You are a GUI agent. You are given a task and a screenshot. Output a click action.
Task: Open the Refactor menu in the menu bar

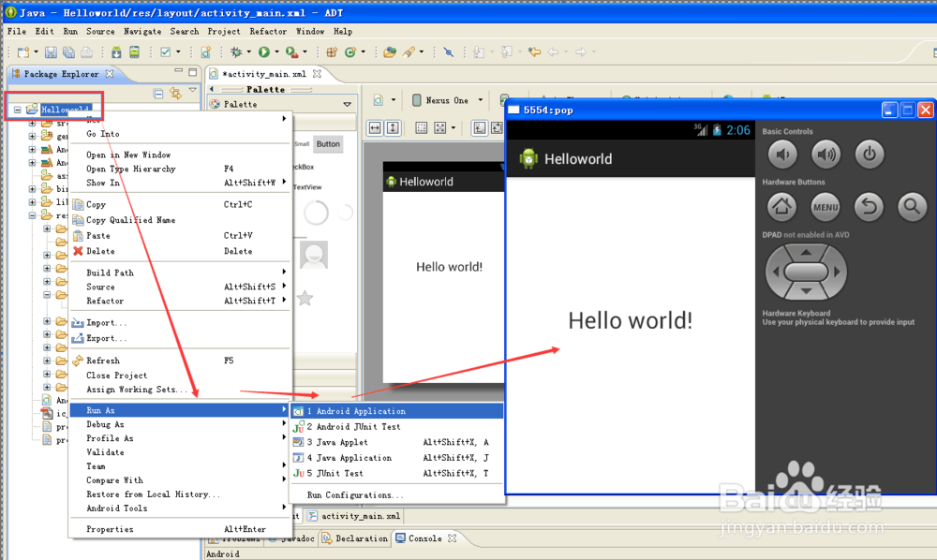point(268,31)
